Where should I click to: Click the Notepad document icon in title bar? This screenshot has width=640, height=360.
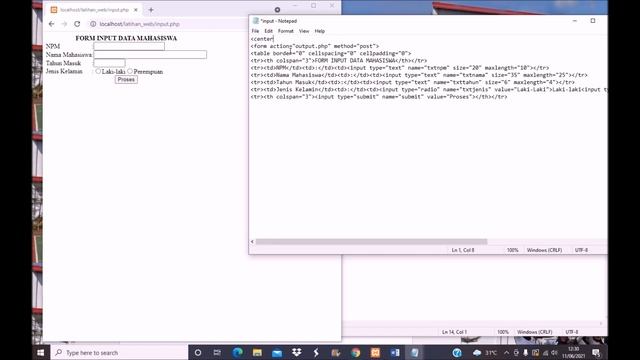pos(256,21)
